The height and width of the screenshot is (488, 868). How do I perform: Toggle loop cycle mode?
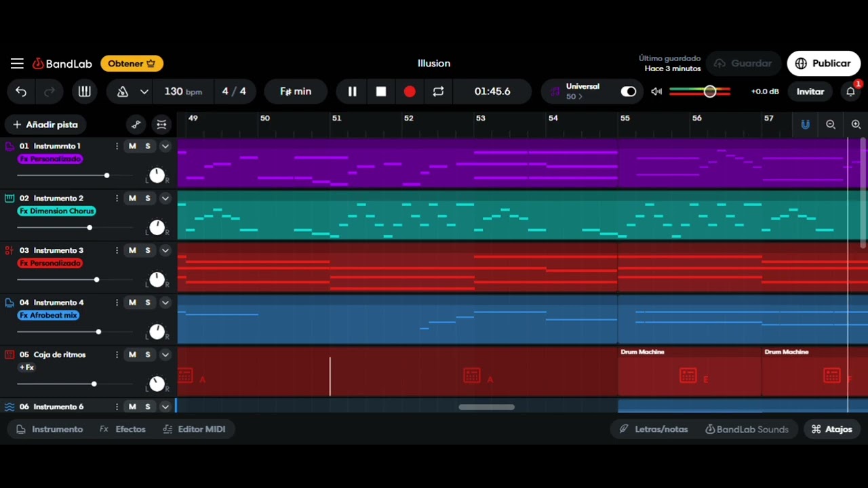click(x=438, y=91)
